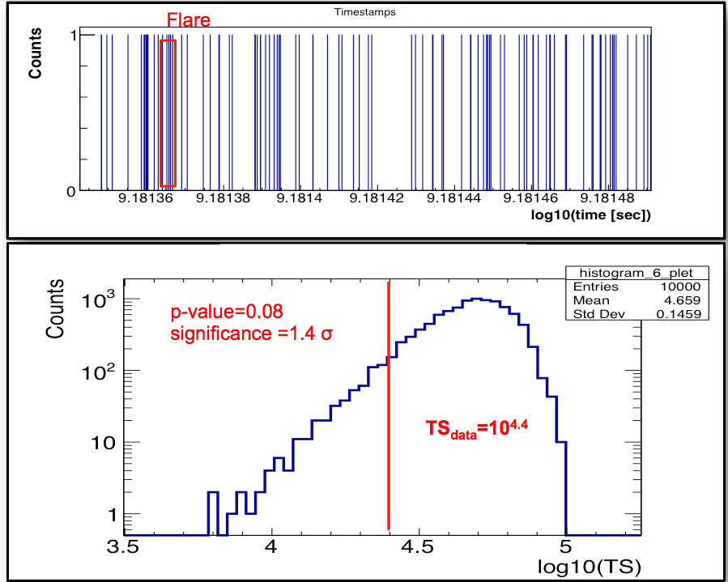Click the x-axis tick label 9.18146
Viewport: 728px width, 582px height.
(x=530, y=198)
